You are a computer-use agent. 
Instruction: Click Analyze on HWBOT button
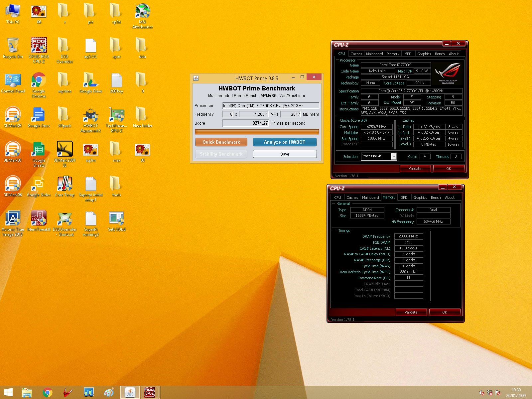[x=285, y=142]
